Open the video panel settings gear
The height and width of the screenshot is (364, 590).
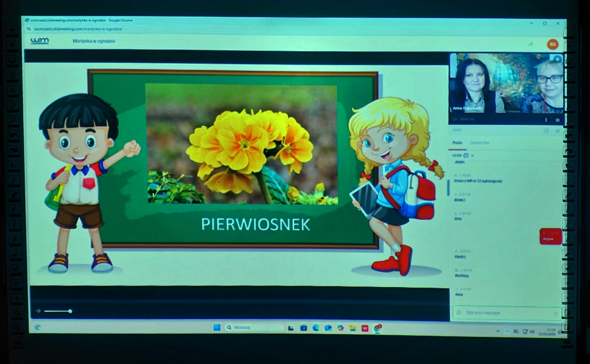558,120
